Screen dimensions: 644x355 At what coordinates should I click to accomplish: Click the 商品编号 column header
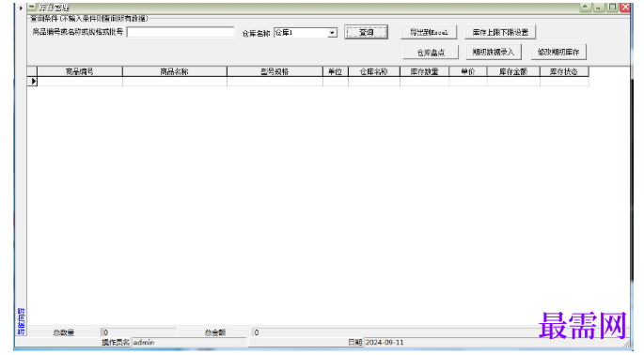tap(80, 71)
